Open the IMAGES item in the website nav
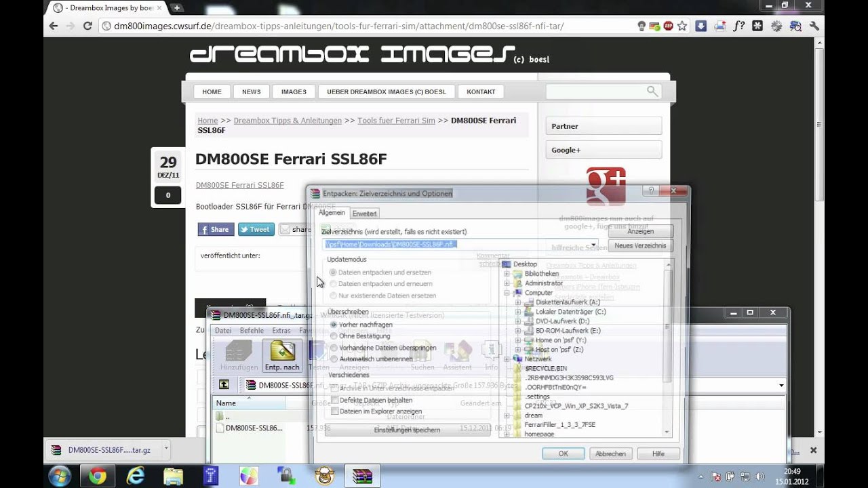The width and height of the screenshot is (868, 488). click(x=294, y=91)
